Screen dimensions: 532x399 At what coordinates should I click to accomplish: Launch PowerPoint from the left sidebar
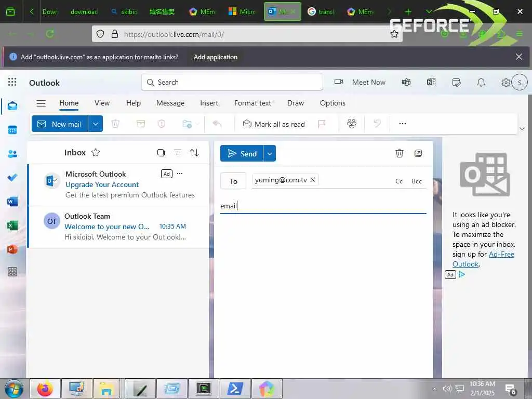tap(12, 249)
